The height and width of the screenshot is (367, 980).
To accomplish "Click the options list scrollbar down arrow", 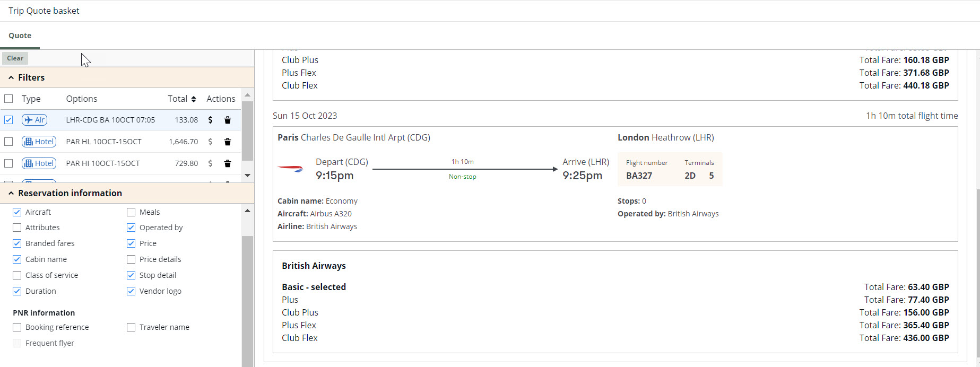I will click(x=247, y=176).
